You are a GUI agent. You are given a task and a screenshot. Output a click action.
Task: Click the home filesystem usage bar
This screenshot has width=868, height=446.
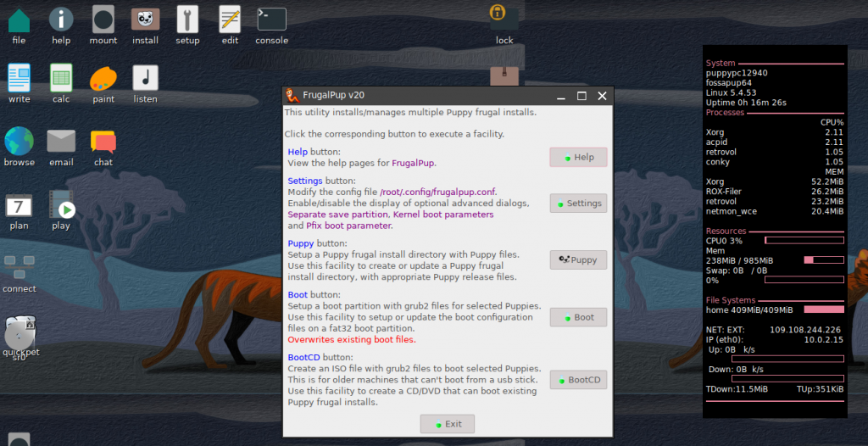click(824, 309)
